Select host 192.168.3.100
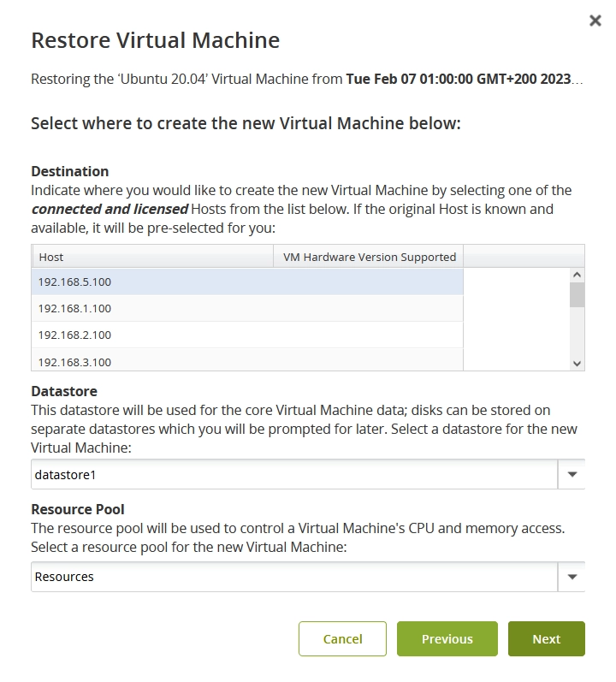Screen dimensions: 616x682 click(247, 359)
